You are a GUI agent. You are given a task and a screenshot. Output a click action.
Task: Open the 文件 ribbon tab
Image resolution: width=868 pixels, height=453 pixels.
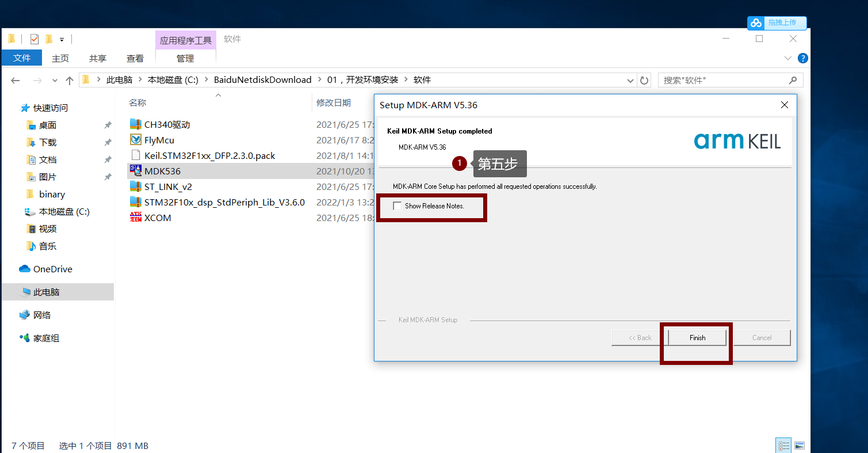click(22, 58)
